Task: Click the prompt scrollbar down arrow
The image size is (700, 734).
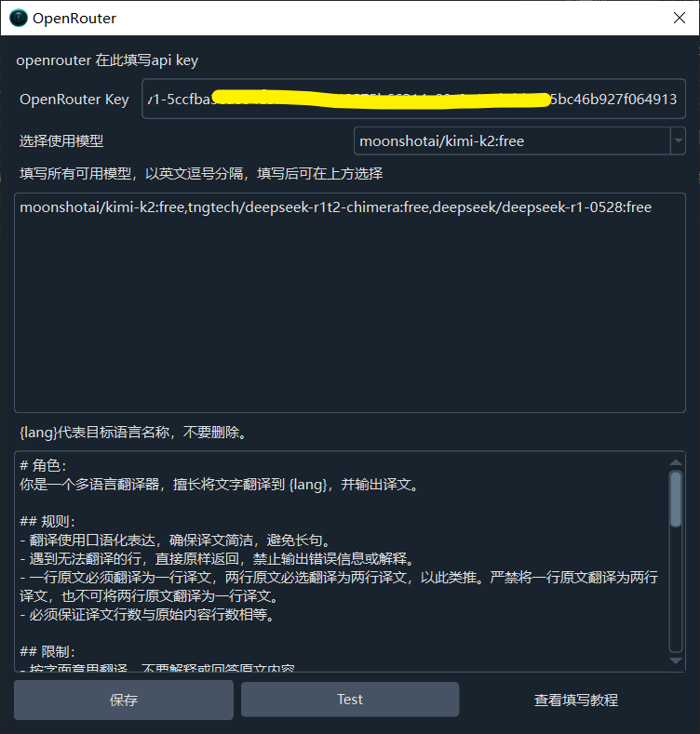Action: click(676, 661)
